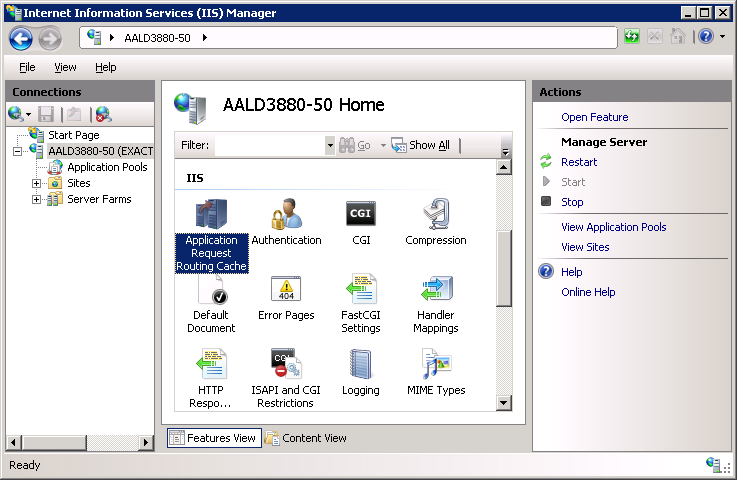Screen dimensions: 737x480
Task: Click the Forward navigation arrow
Action: [x=50, y=38]
